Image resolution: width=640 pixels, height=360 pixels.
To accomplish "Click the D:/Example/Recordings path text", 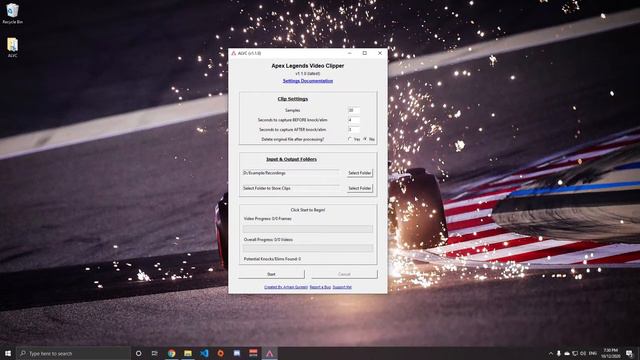I will 264,173.
